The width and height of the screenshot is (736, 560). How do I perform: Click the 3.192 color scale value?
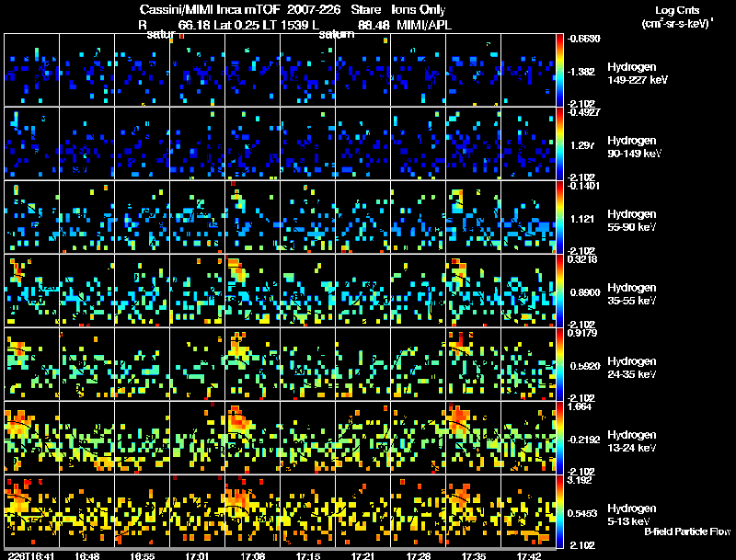[x=580, y=480]
